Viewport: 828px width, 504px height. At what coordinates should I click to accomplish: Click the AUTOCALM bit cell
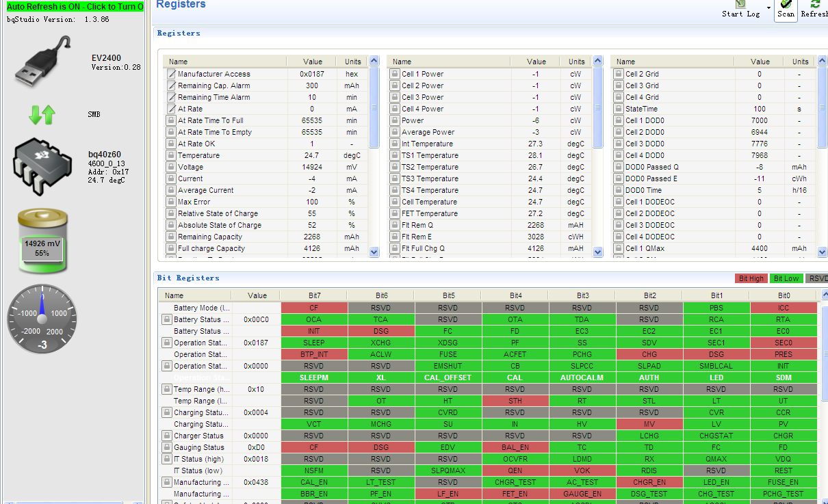582,377
